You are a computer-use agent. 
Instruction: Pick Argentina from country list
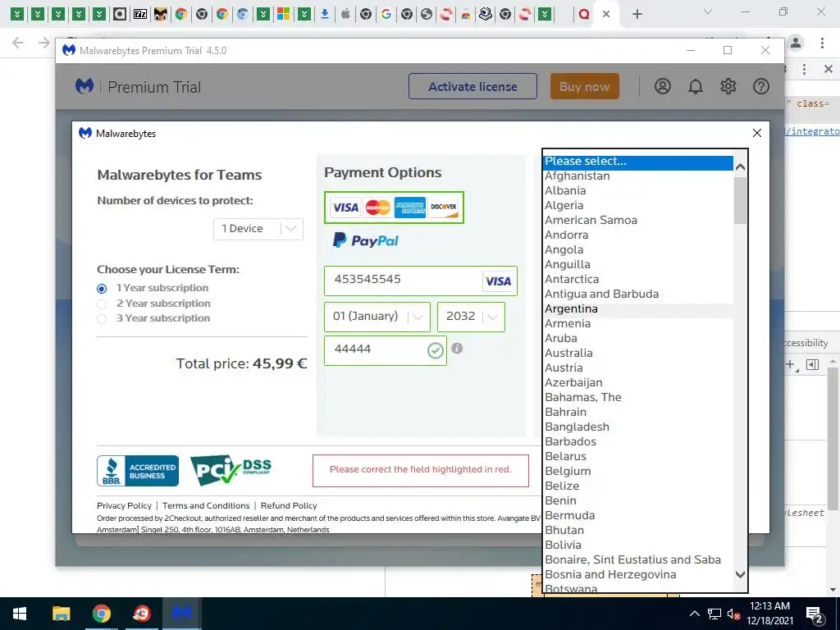pos(638,308)
